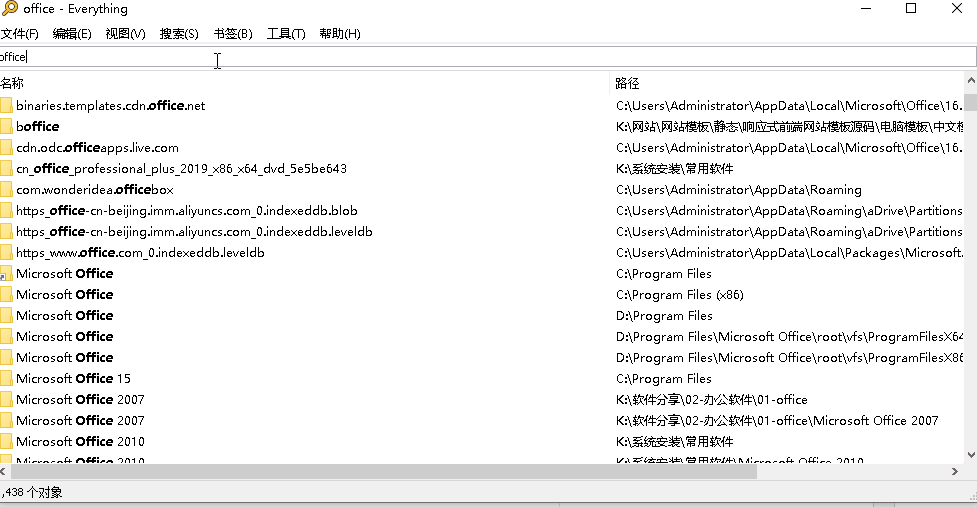Open the 文件(F) menu
This screenshot has height=507, width=977.
[19, 34]
